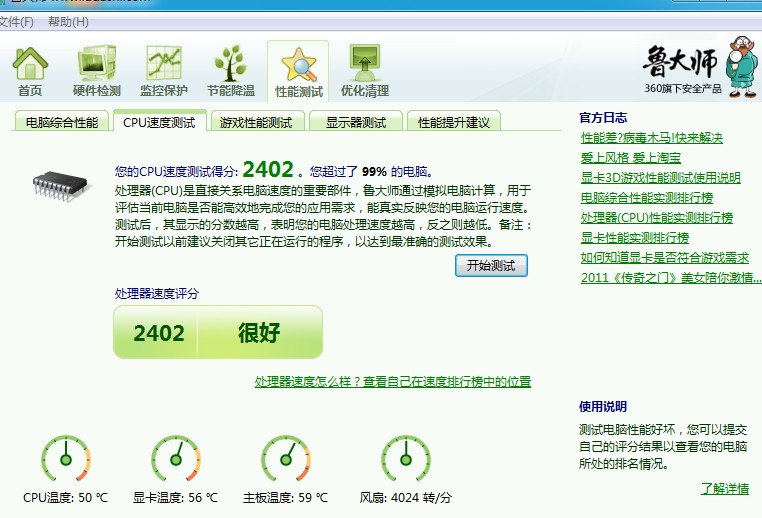Switch to 显示器测试 tab

[x=356, y=122]
